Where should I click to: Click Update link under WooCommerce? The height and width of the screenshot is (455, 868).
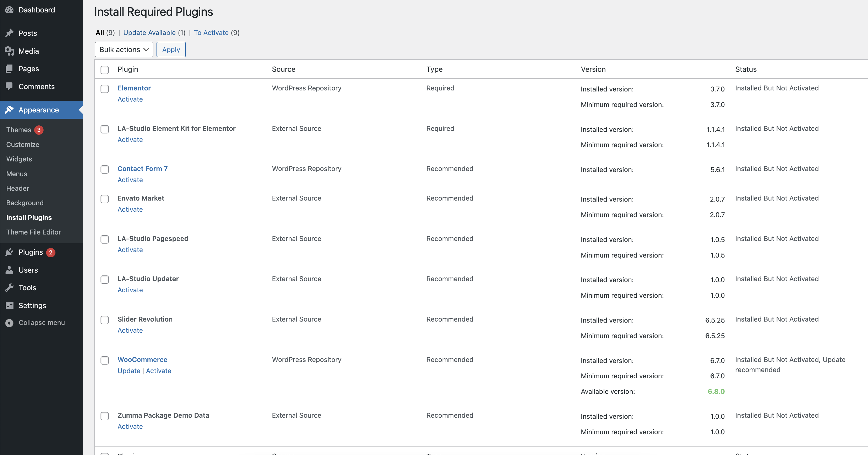[129, 371]
